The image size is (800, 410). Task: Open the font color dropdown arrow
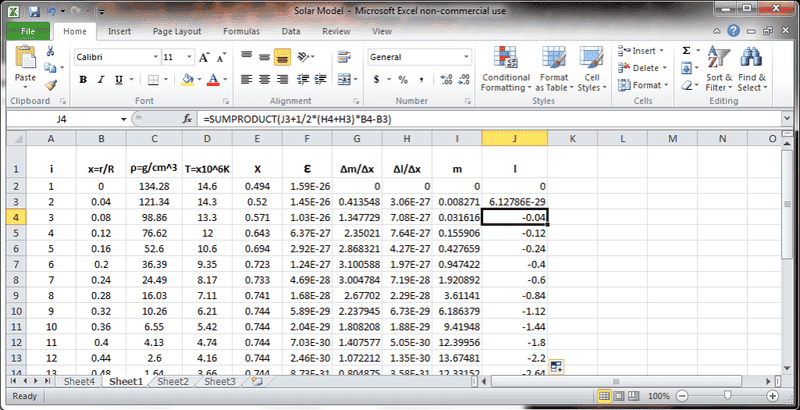(225, 80)
